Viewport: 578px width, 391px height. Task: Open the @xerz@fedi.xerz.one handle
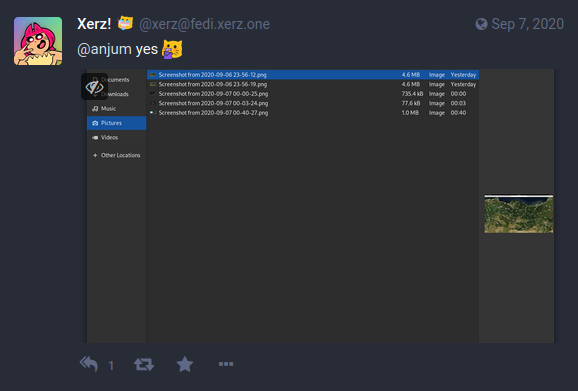click(204, 24)
